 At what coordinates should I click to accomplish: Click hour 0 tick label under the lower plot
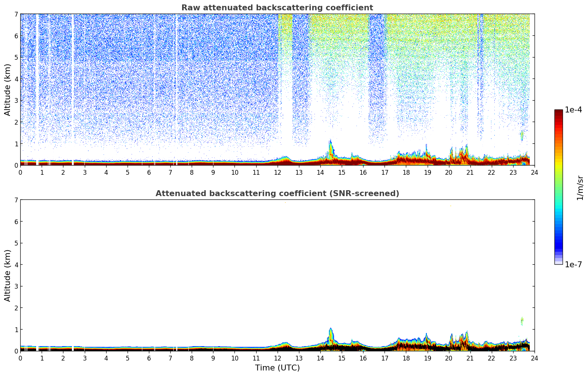(20, 358)
